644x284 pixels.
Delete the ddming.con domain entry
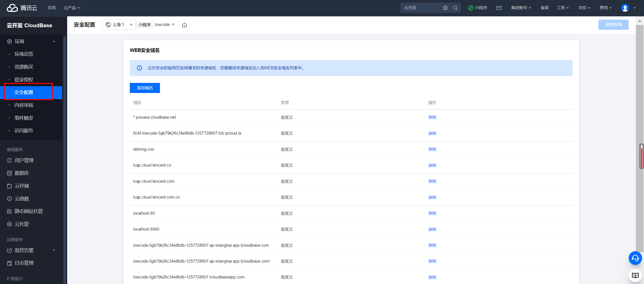(432, 149)
